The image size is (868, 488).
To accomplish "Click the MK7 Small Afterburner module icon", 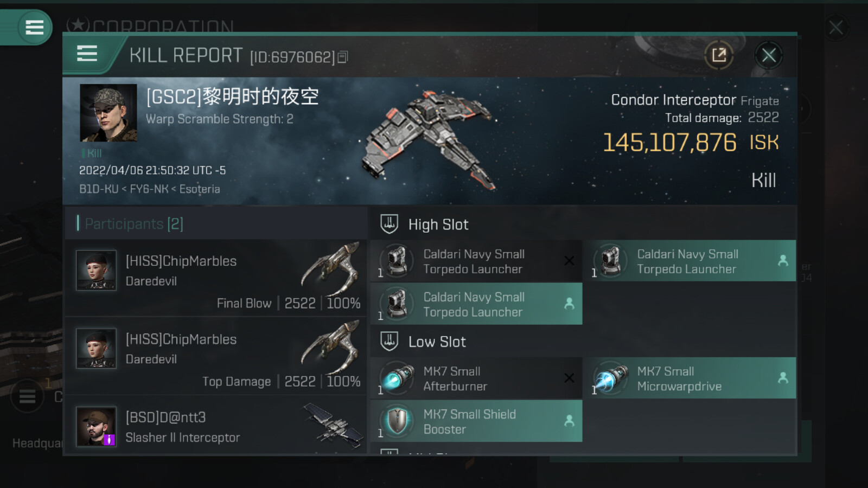I will (x=397, y=378).
